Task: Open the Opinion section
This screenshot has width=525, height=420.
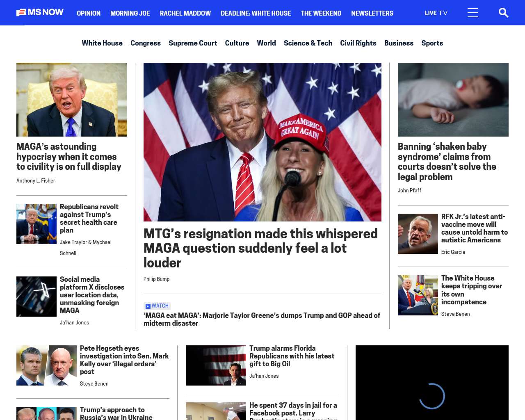Action: [x=89, y=13]
